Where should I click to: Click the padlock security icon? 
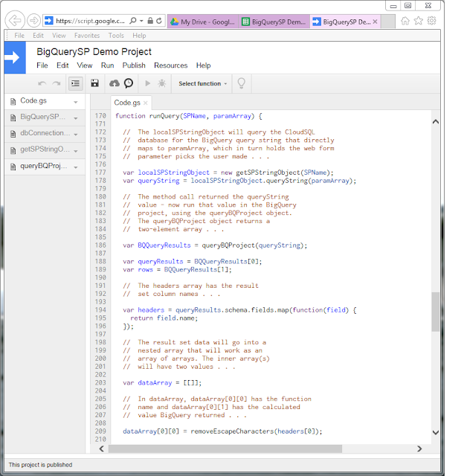tap(150, 21)
